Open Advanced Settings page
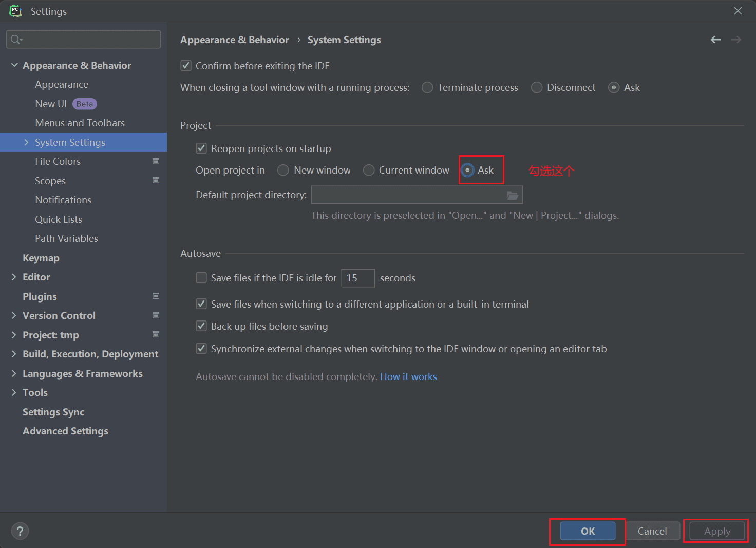The image size is (756, 548). coord(65,431)
